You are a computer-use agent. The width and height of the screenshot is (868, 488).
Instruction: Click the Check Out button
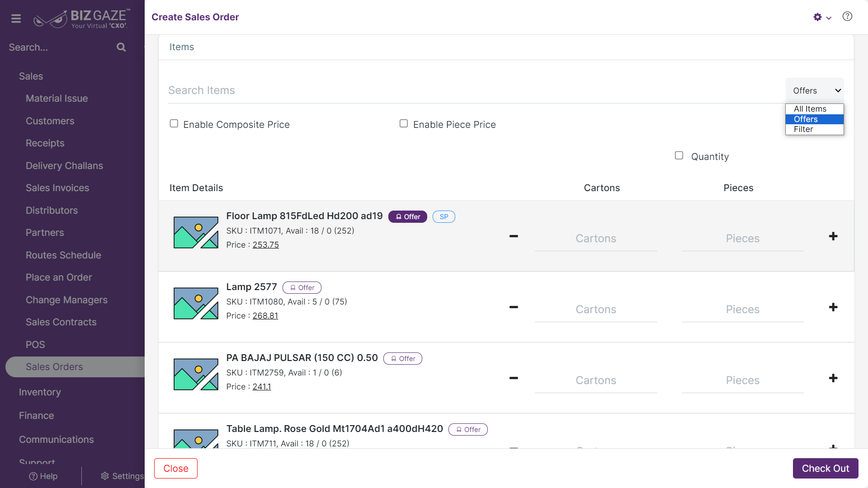tap(826, 469)
